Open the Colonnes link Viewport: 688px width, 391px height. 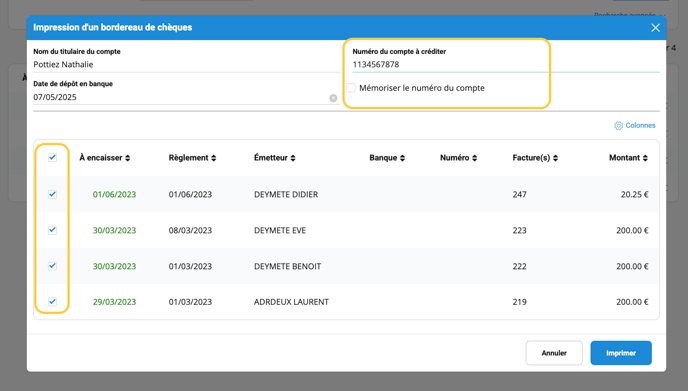[x=640, y=126]
